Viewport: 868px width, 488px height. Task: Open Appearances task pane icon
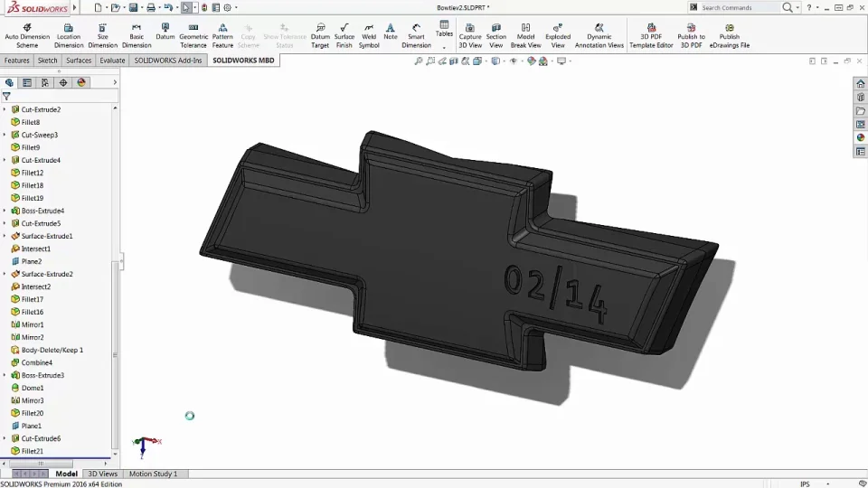pyautogui.click(x=860, y=137)
